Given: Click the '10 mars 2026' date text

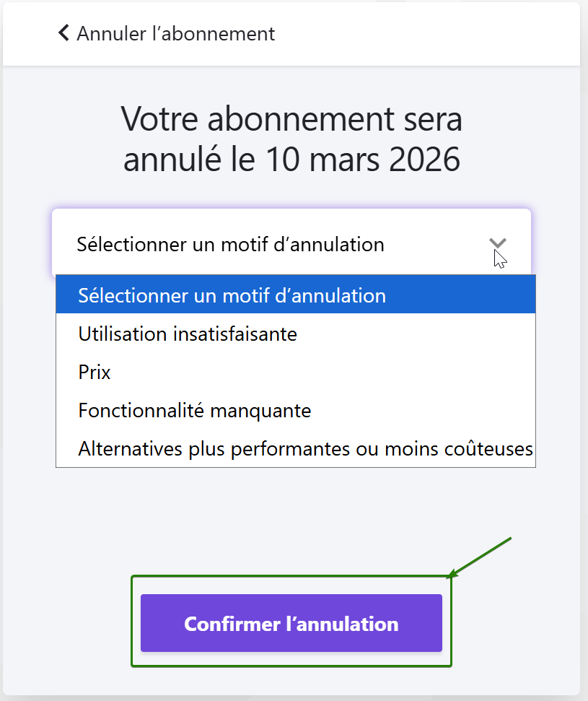Looking at the screenshot, I should [363, 160].
